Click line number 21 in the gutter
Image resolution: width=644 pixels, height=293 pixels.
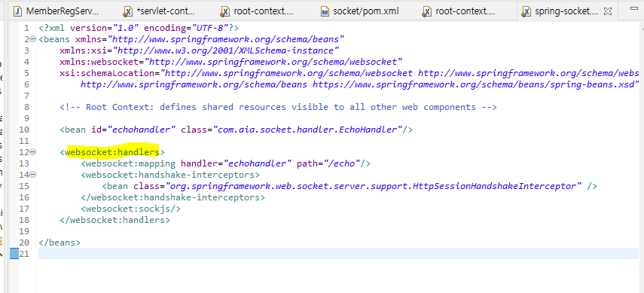click(24, 254)
